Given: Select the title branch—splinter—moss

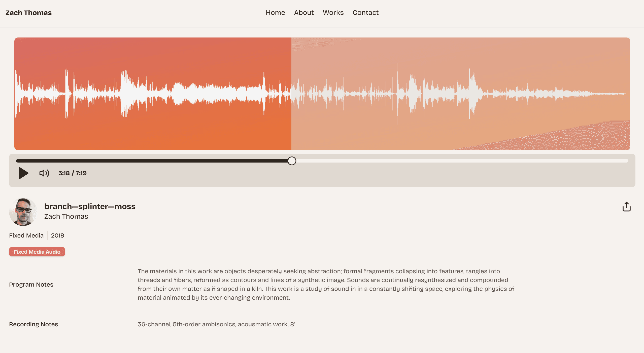Looking at the screenshot, I should (x=90, y=206).
